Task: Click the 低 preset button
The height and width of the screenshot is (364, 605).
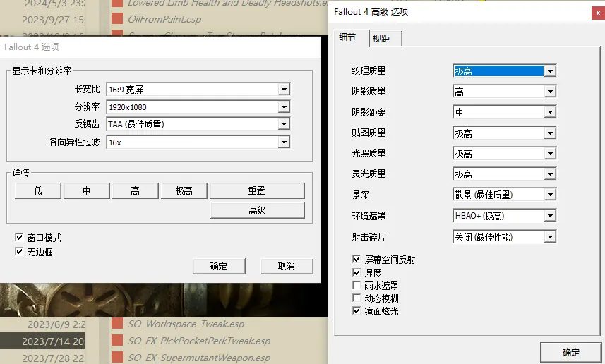Action: pyautogui.click(x=38, y=190)
